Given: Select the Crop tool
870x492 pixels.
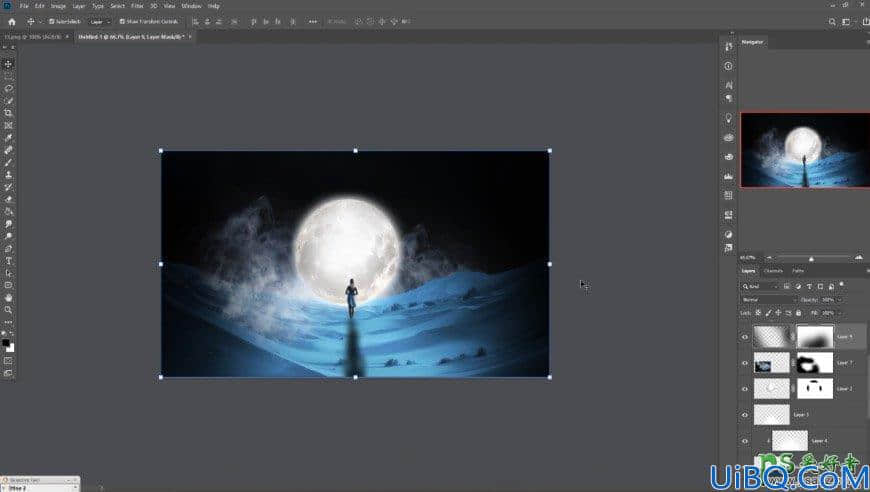Looking at the screenshot, I should [x=8, y=113].
